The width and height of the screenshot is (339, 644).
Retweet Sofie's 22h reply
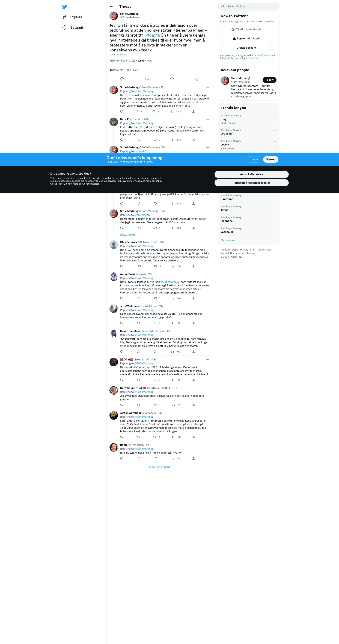pos(139,112)
